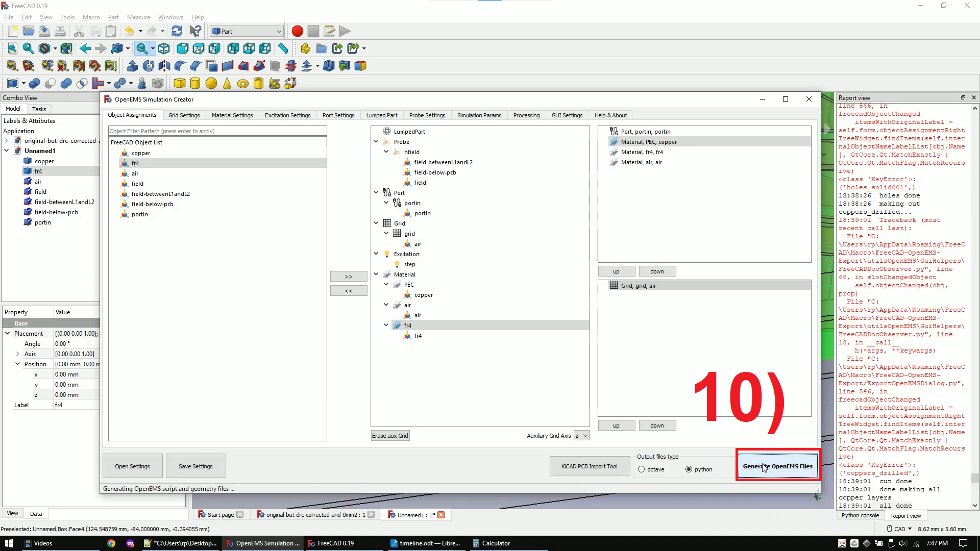This screenshot has height=551, width=980.
Task: Click the Refresh recompute icon
Action: click(177, 31)
